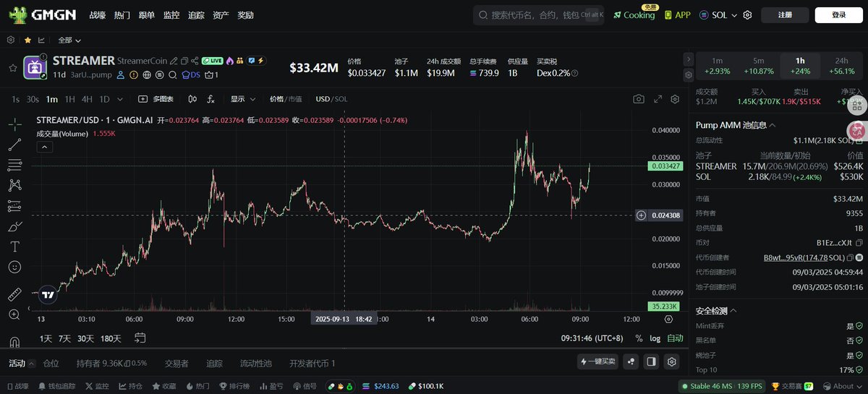The width and height of the screenshot is (868, 394).
Task: Toggle USD/SOL denomination
Action: [x=331, y=99]
